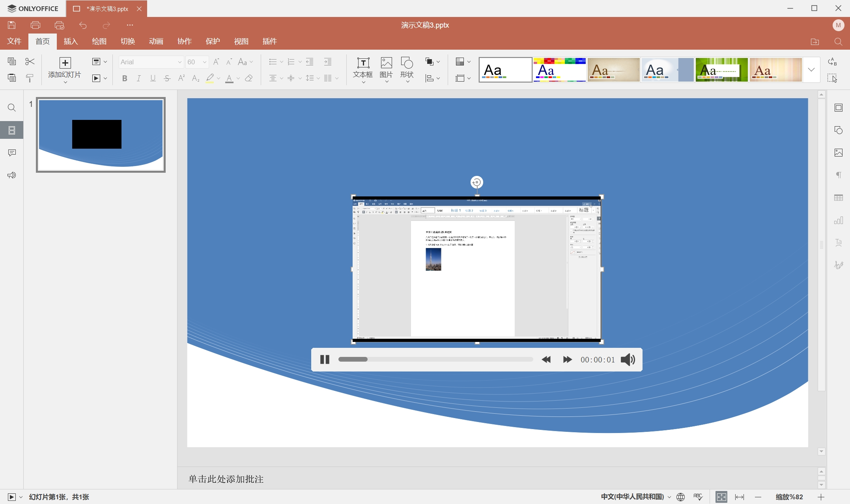
Task: Toggle spell checking in the status bar
Action: pyautogui.click(x=698, y=497)
